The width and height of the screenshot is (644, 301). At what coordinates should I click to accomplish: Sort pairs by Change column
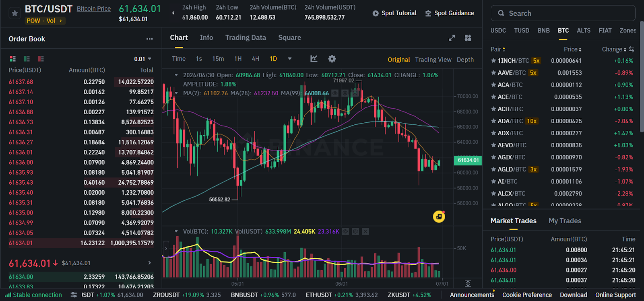tap(614, 49)
